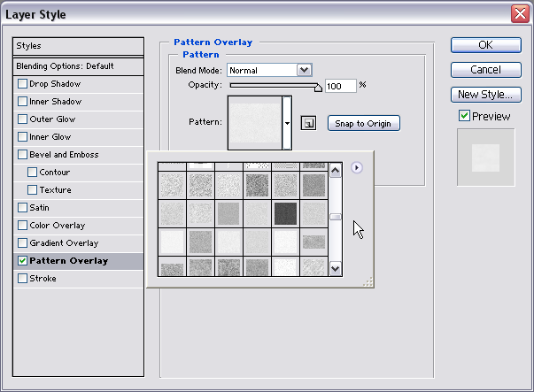Open the pattern picker flyout menu arrow
This screenshot has height=392, width=534.
pyautogui.click(x=357, y=167)
